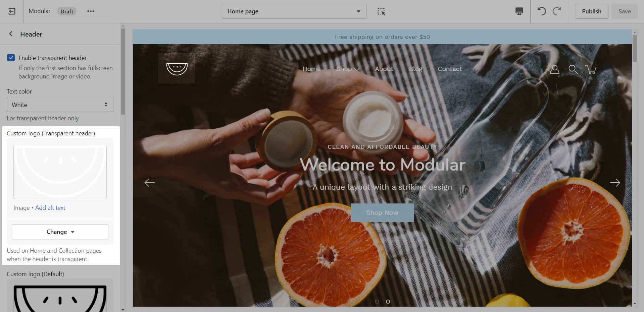Click the preview pane vertical scrollbar

[635, 49]
